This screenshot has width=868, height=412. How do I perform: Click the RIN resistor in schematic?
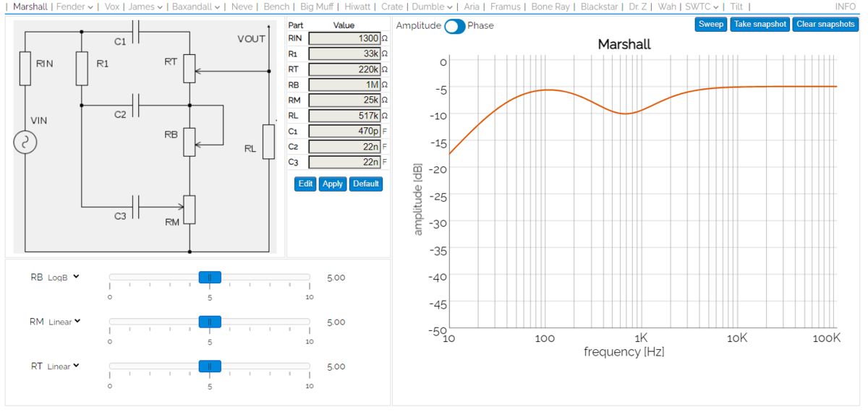[25, 69]
